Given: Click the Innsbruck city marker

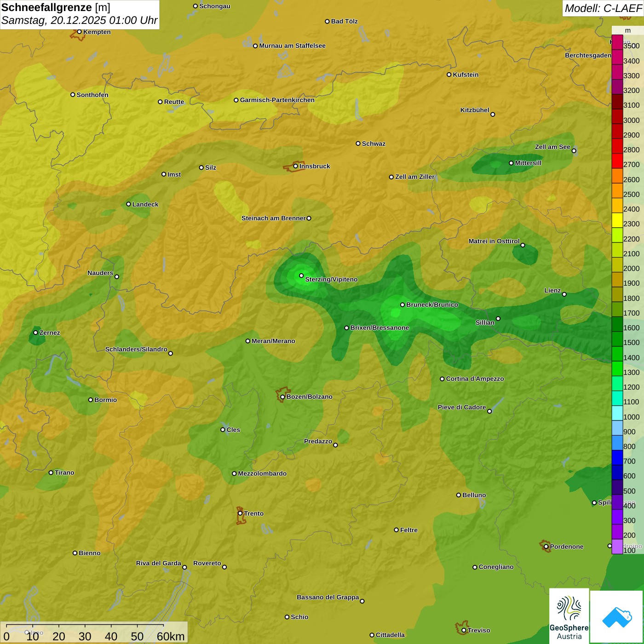Looking at the screenshot, I should pos(296,166).
